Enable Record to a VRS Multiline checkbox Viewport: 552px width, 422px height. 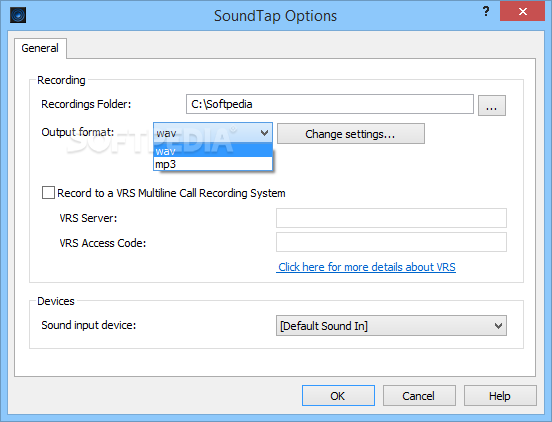tap(48, 193)
